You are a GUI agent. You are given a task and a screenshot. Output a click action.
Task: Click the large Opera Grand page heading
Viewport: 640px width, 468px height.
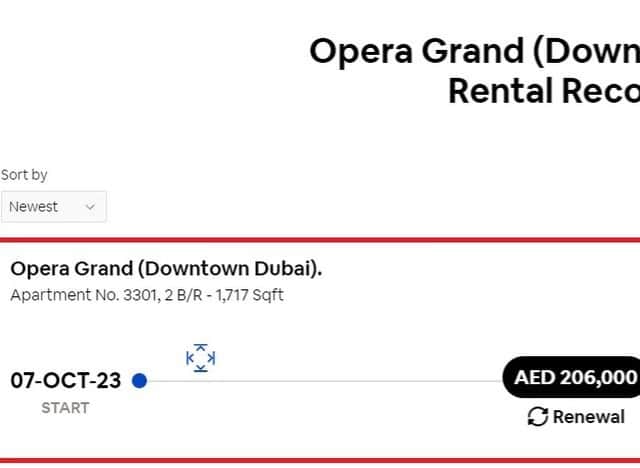pos(474,51)
